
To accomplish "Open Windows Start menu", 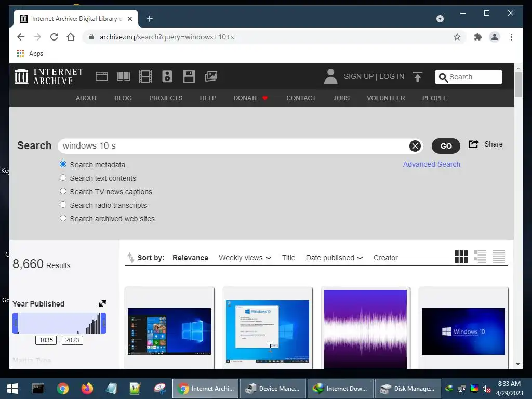I will tap(12, 389).
